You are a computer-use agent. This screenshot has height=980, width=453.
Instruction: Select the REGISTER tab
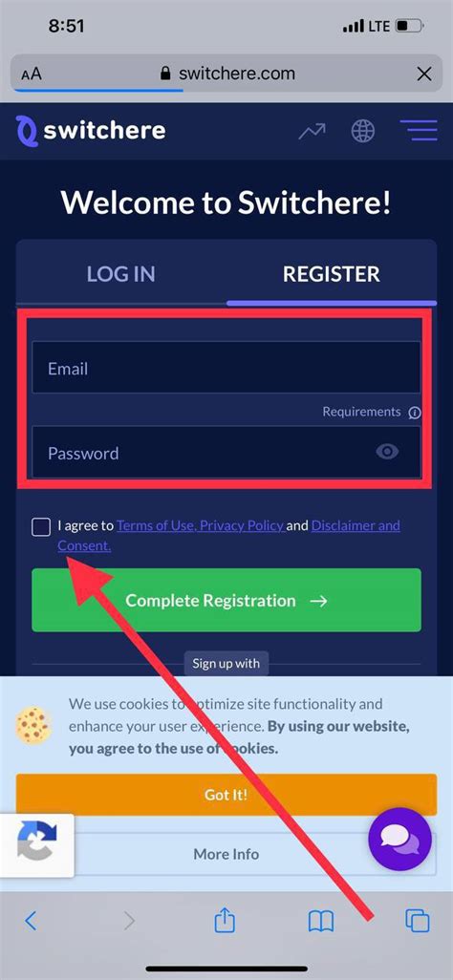(331, 274)
